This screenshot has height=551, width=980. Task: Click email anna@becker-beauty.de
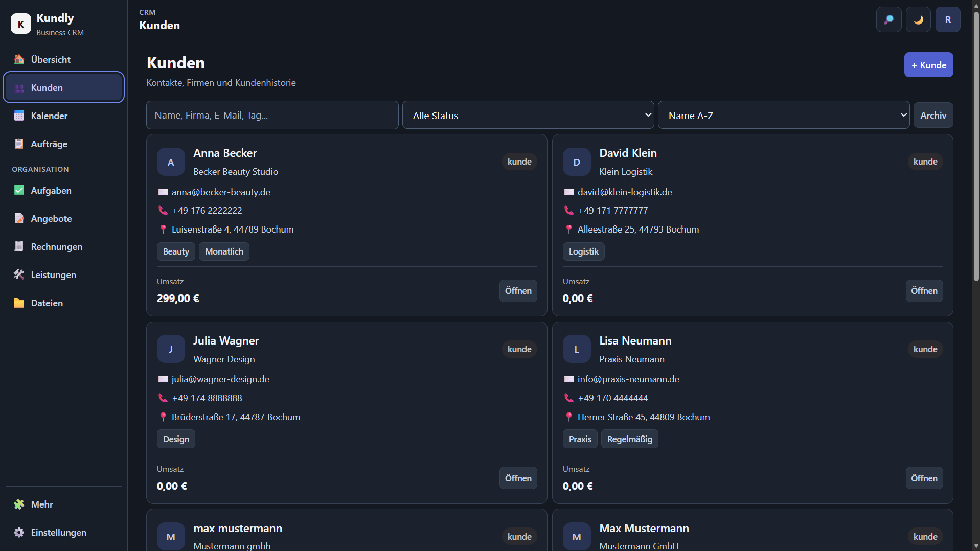coord(221,192)
